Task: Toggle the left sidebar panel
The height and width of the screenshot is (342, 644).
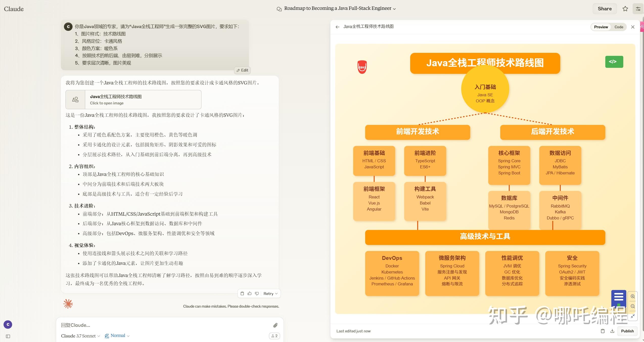Action: pos(8,336)
